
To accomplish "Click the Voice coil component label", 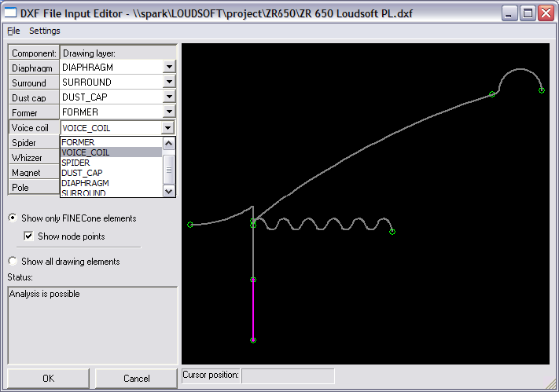I will (34, 127).
